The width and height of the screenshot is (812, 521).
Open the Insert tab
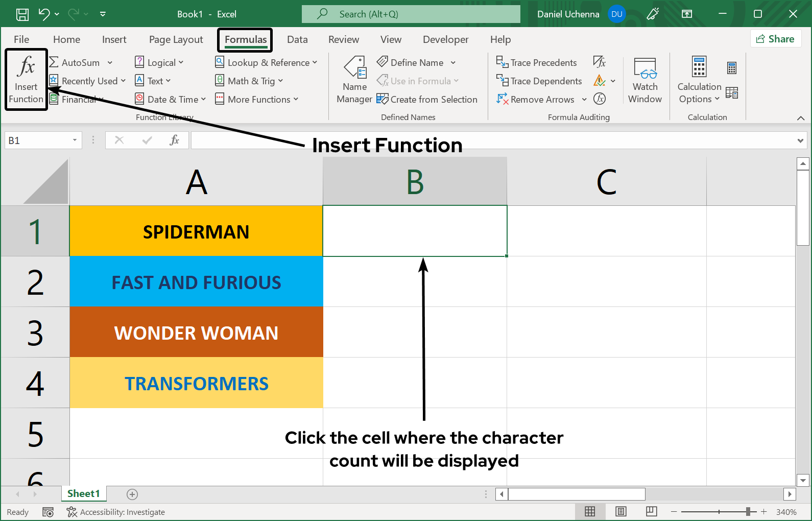tap(114, 39)
